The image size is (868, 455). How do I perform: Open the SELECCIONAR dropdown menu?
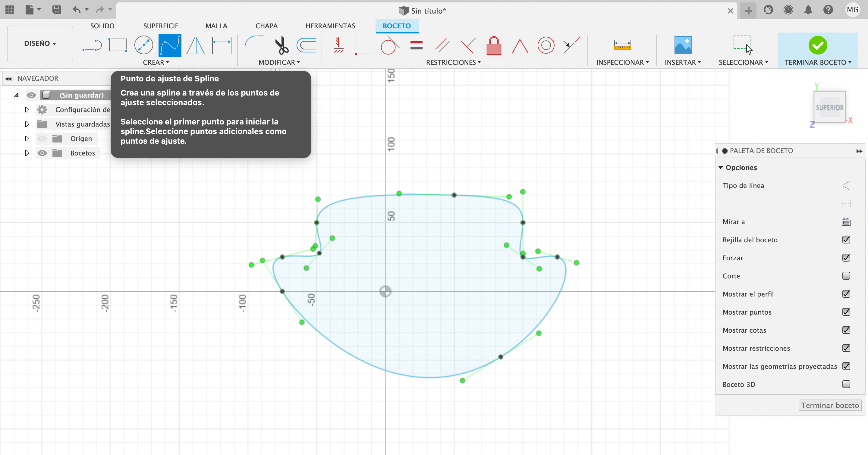tap(744, 62)
